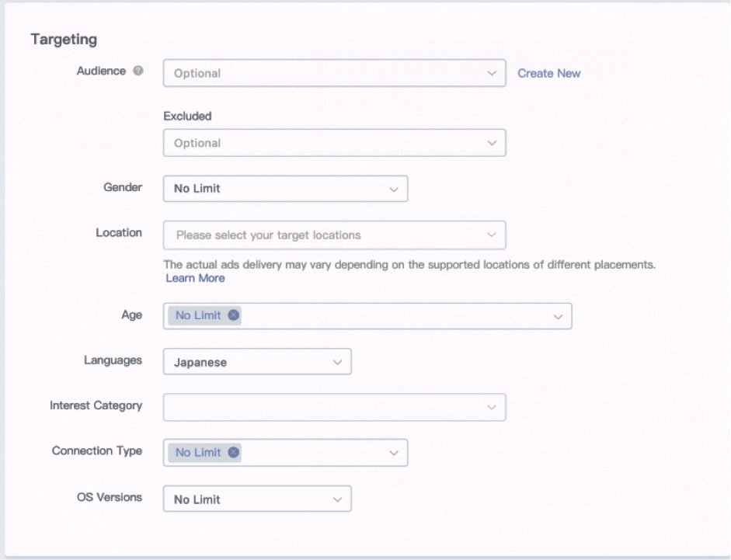Expand the Audience dropdown chevron
The width and height of the screenshot is (731, 560).
491,74
